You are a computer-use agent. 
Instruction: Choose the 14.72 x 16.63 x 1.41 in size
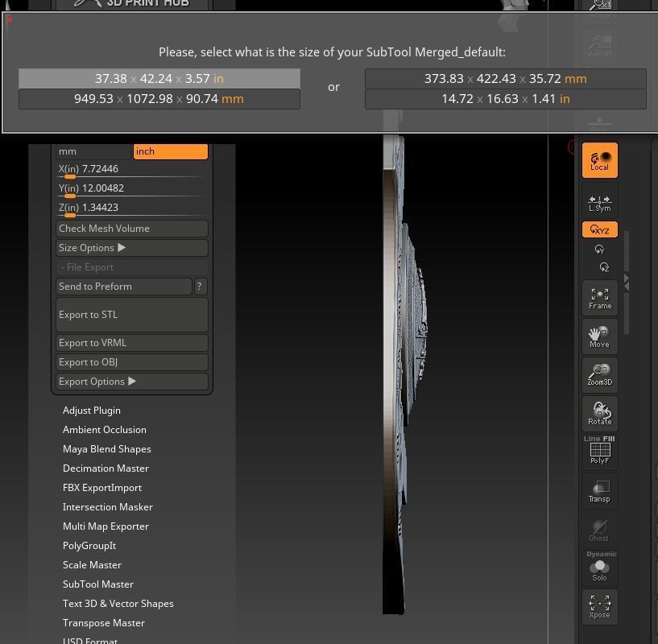(506, 99)
